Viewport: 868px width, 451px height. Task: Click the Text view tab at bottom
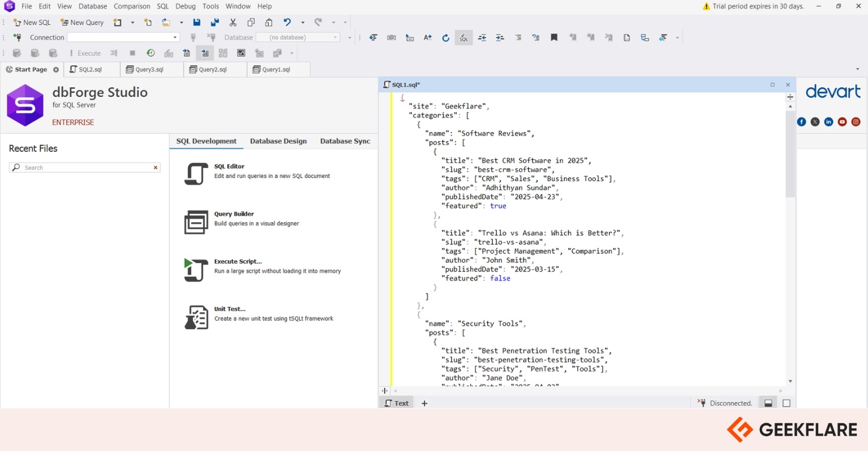pyautogui.click(x=397, y=403)
